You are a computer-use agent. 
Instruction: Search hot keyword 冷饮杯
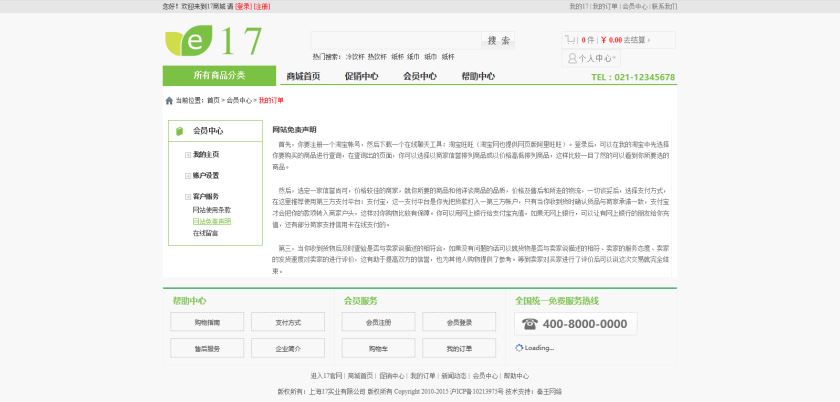[355, 57]
